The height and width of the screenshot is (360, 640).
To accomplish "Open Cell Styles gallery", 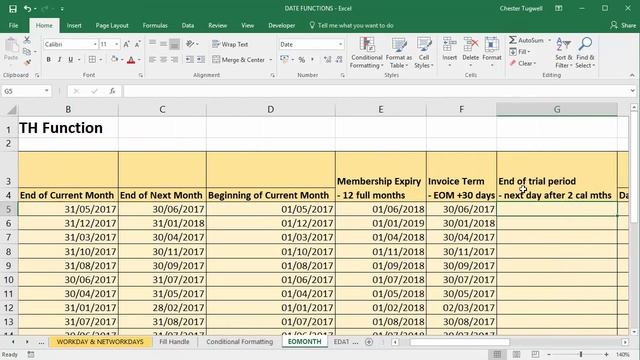I will point(424,53).
